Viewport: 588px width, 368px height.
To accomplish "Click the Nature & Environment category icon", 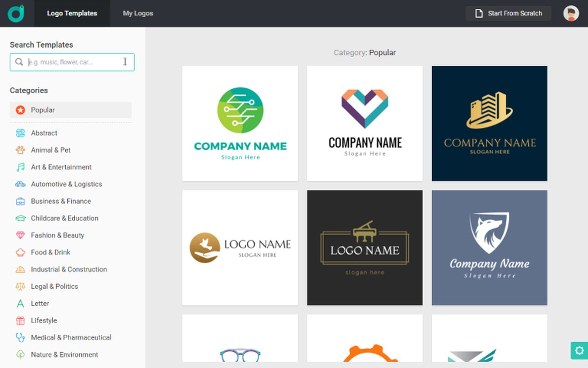I will click(20, 355).
